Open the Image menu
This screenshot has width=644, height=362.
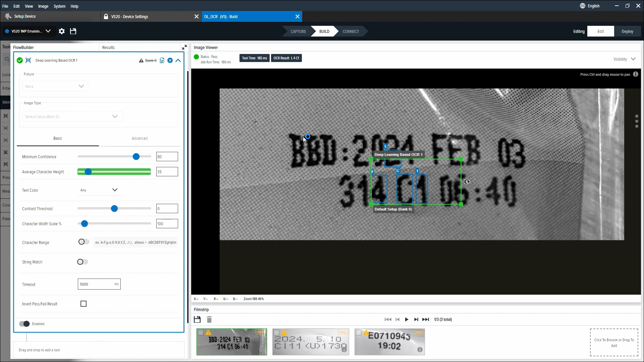(x=43, y=6)
